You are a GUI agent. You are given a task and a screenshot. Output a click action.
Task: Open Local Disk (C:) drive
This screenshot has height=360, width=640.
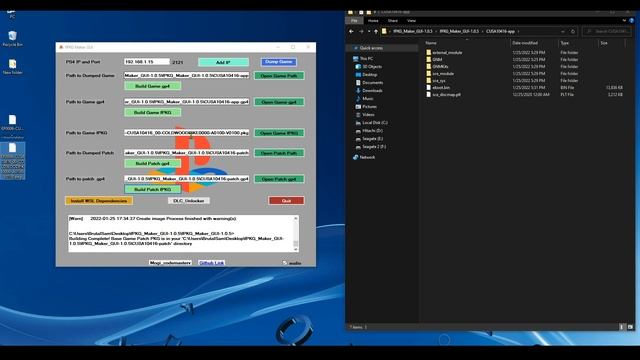coord(371,122)
